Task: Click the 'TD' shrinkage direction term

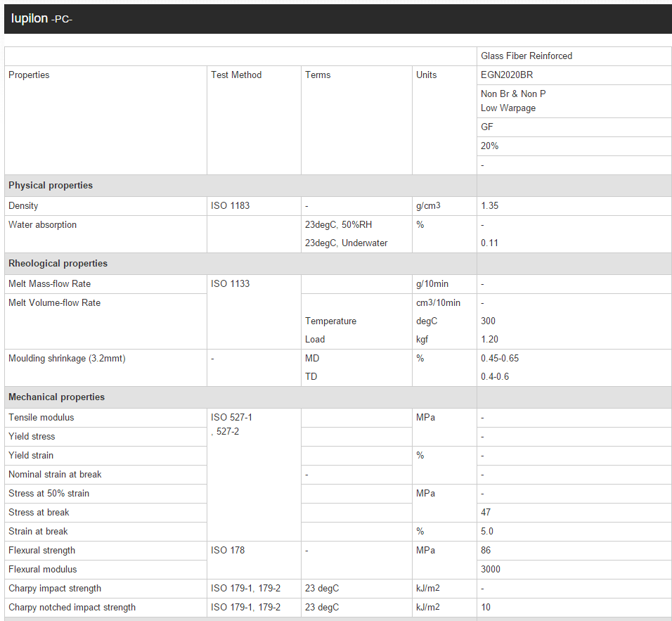Action: (x=311, y=376)
